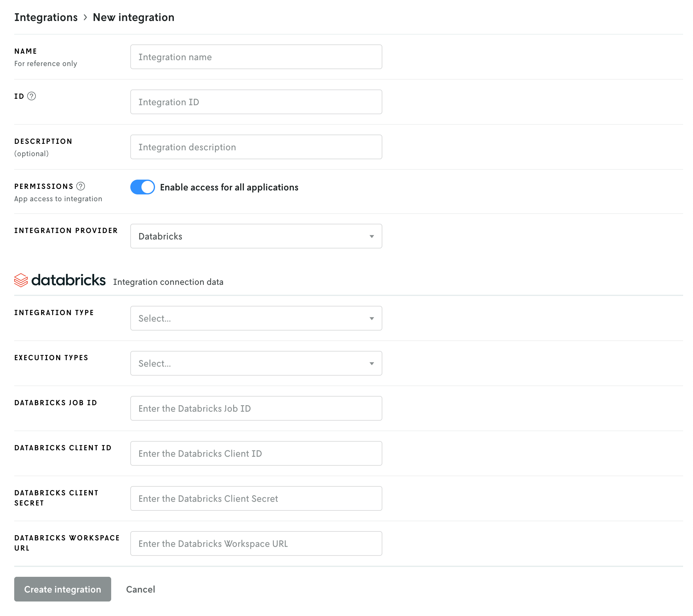Open the Execution Types selector
The image size is (693, 616).
pos(256,363)
